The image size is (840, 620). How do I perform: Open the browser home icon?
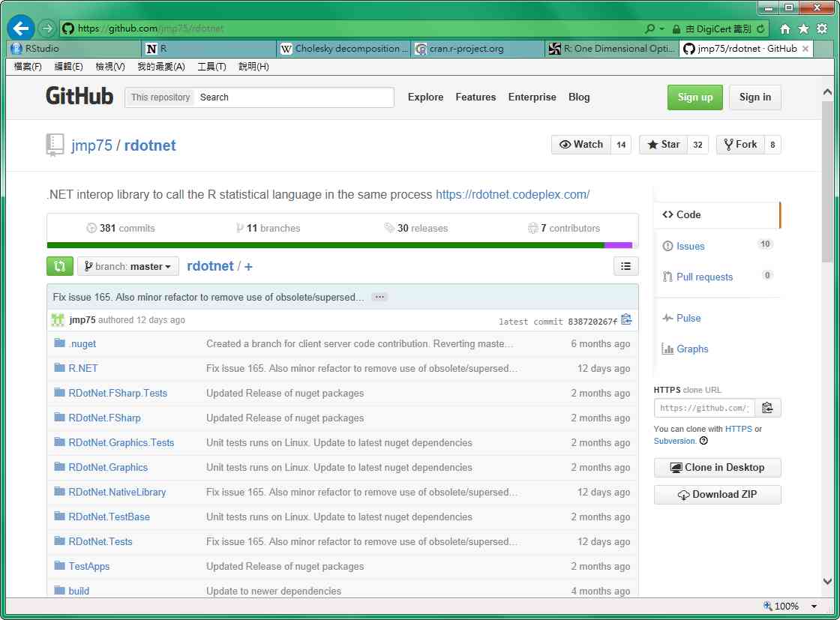tap(784, 29)
